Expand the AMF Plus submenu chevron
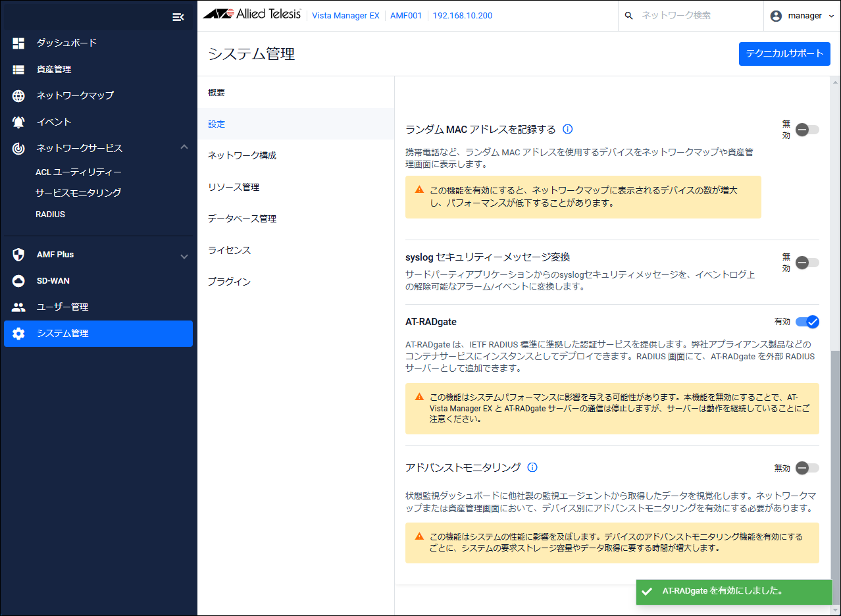The height and width of the screenshot is (616, 841). [x=184, y=256]
